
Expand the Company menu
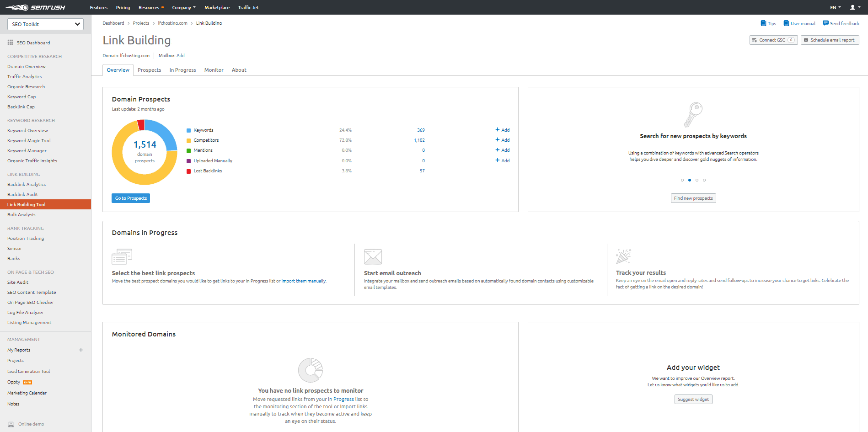point(184,7)
